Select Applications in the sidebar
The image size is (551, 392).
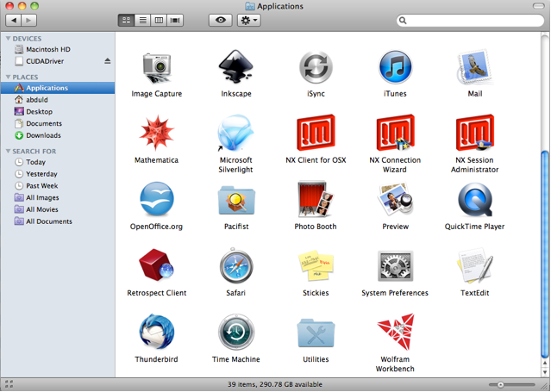(58, 88)
